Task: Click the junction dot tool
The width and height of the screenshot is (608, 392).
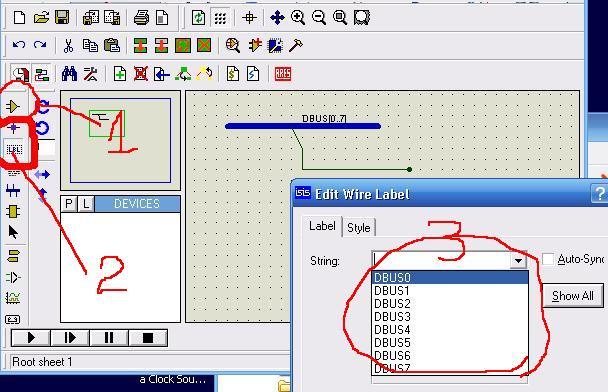Action: tap(14, 128)
